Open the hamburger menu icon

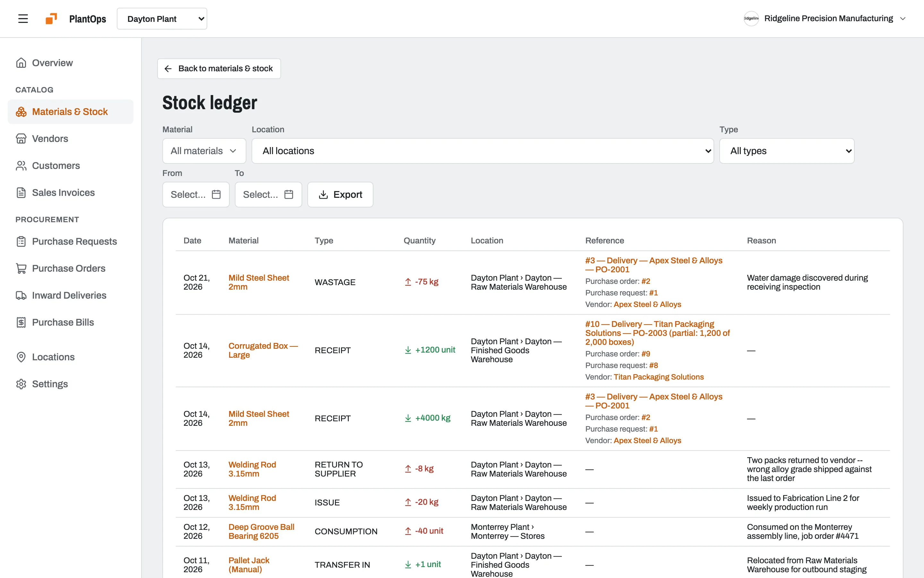(23, 18)
